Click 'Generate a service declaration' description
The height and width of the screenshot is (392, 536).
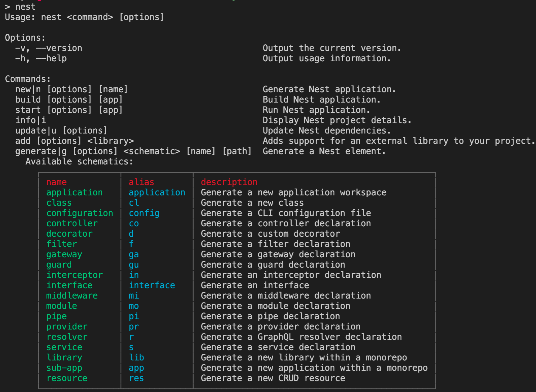278,347
